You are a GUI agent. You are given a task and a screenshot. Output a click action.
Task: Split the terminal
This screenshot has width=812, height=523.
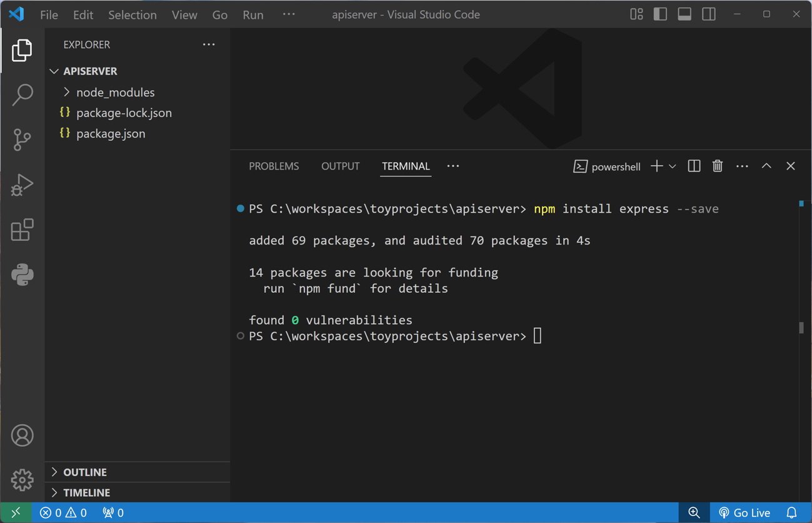pos(694,166)
